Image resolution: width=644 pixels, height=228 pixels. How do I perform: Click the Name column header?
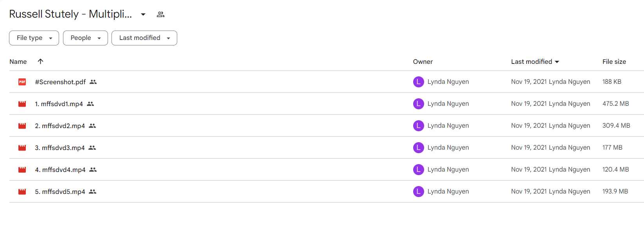(x=18, y=62)
